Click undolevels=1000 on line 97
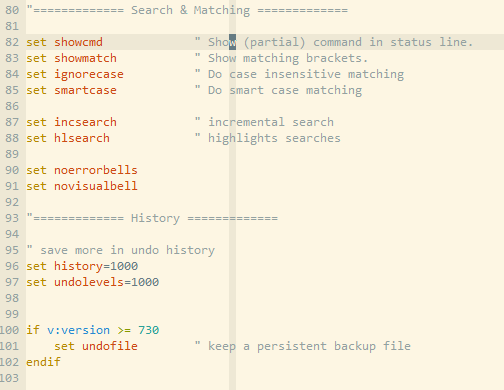Screen dimensions: 504x390 [x=106, y=282]
